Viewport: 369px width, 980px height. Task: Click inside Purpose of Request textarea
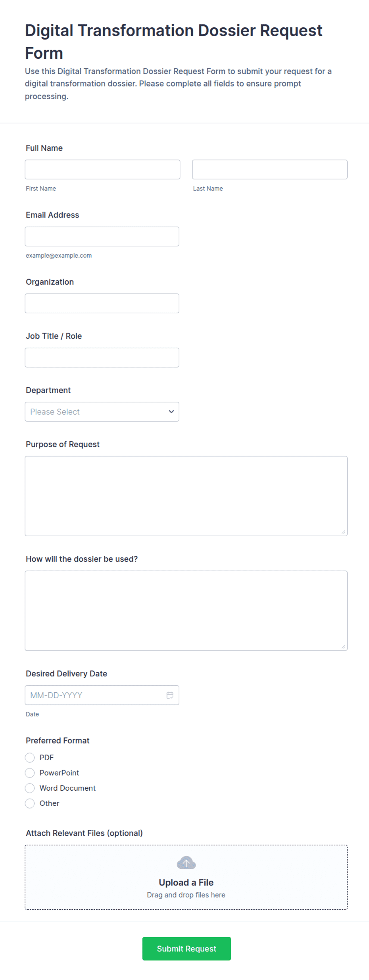click(186, 496)
